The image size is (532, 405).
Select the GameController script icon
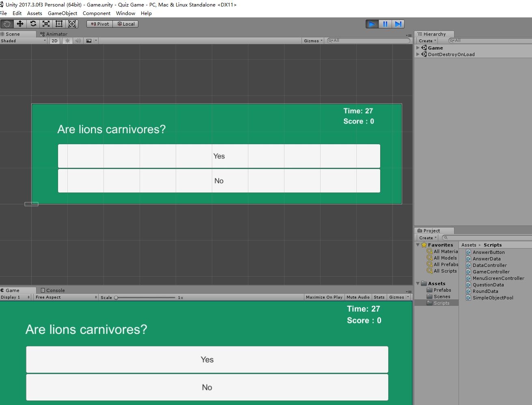(469, 272)
